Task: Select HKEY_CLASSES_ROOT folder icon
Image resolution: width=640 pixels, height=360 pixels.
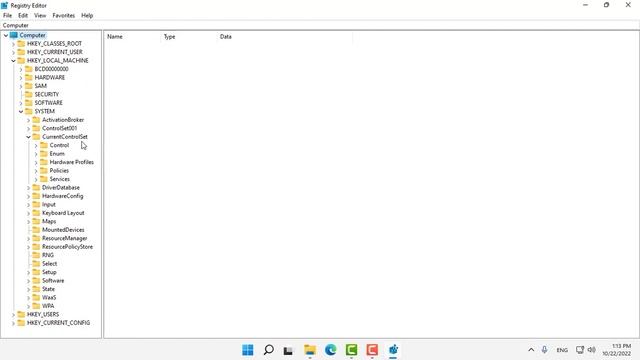Action: pos(21,43)
